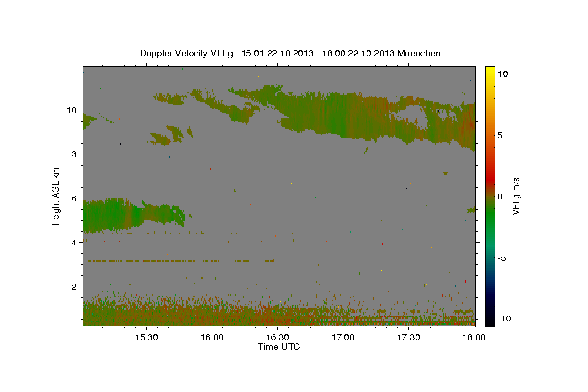Click the Height AGL km axis title
Viewport: 588px width, 392px height.
tap(56, 196)
